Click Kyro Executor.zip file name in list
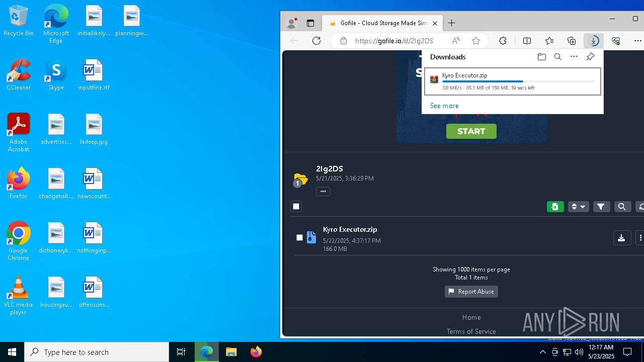644x362 pixels. click(350, 229)
